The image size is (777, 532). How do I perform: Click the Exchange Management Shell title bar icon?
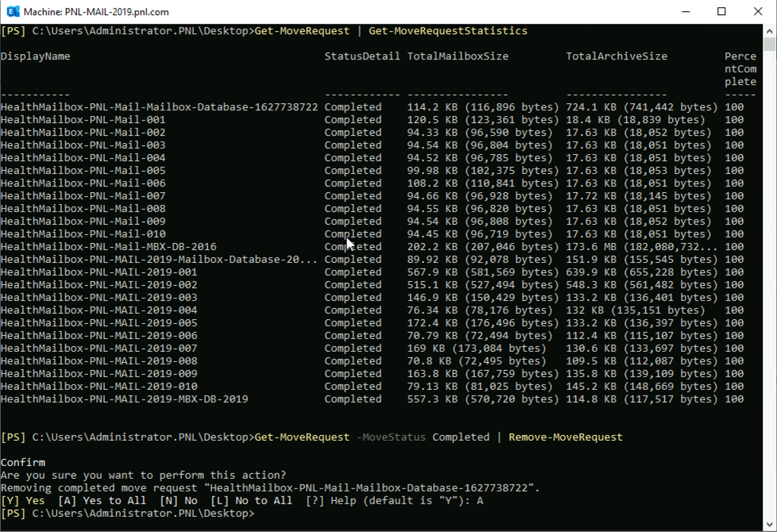point(13,12)
